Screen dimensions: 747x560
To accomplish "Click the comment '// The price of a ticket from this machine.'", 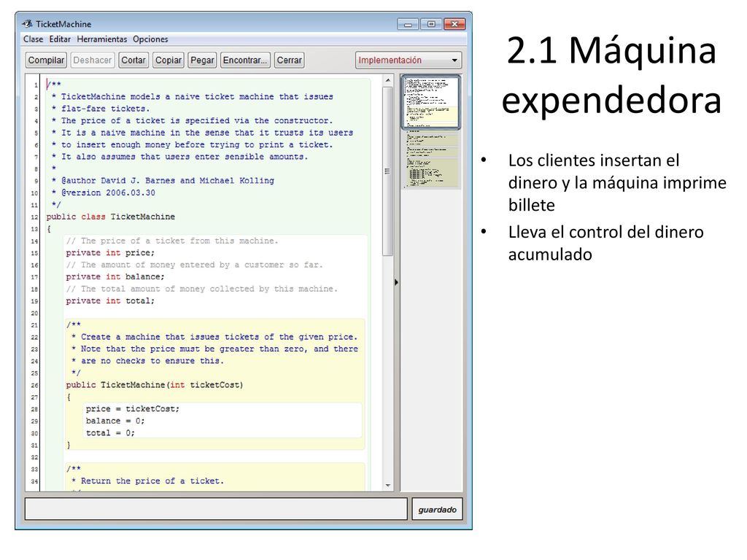I will click(172, 241).
